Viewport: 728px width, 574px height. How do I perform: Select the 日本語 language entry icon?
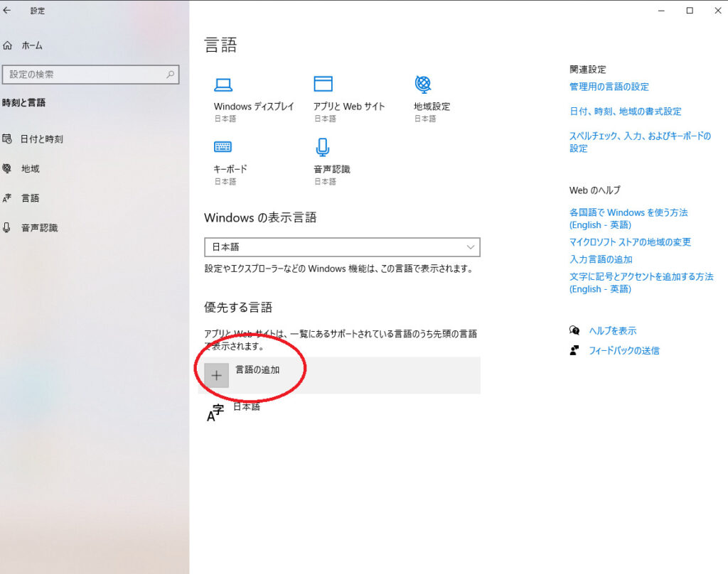215,413
